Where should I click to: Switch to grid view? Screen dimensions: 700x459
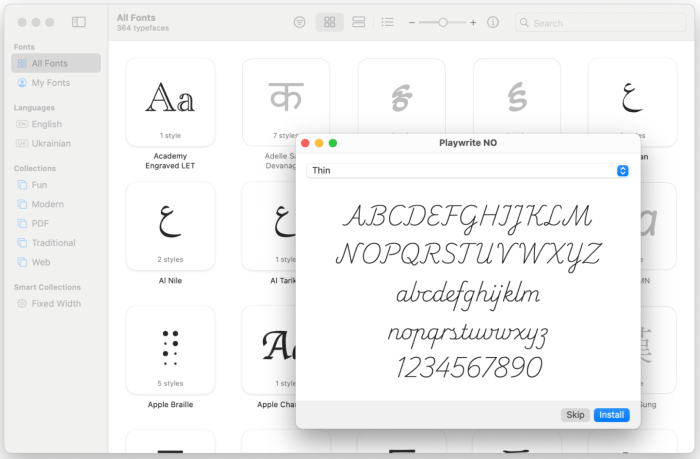329,22
